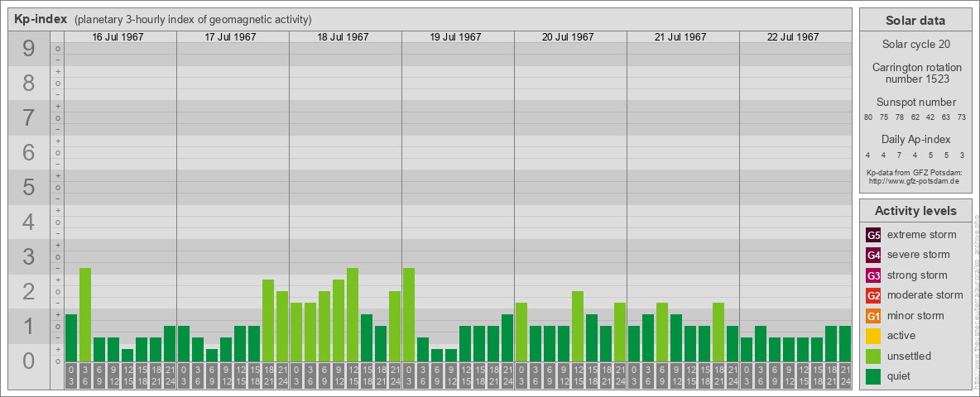The width and height of the screenshot is (980, 397).
Task: Click the 'unsettled' legend text
Action: coord(910,356)
